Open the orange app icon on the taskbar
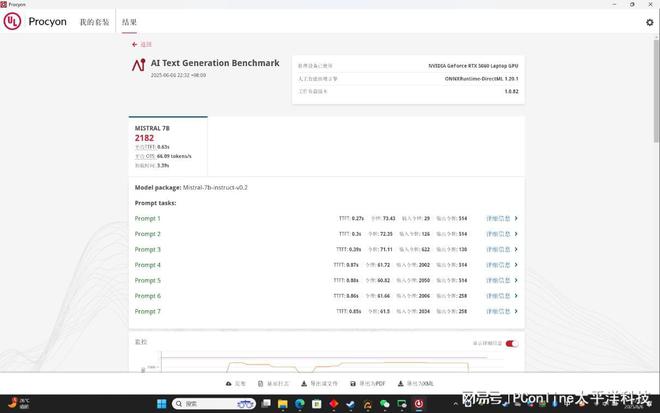The image size is (660, 413). click(x=367, y=405)
